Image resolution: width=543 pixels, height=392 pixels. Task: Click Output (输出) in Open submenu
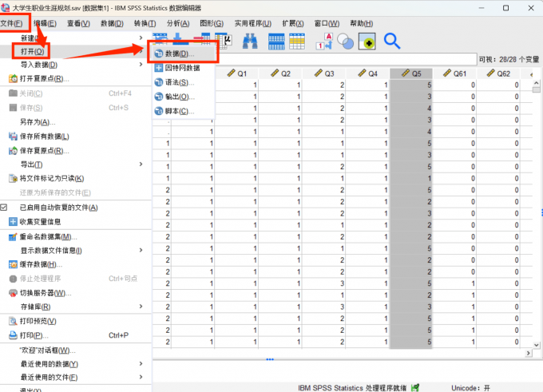(179, 97)
